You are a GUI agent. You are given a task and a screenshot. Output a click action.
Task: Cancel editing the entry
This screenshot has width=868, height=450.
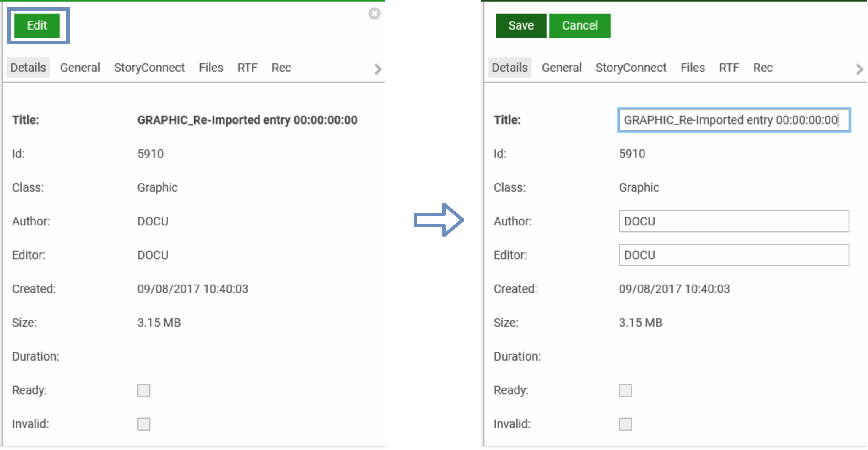tap(579, 26)
